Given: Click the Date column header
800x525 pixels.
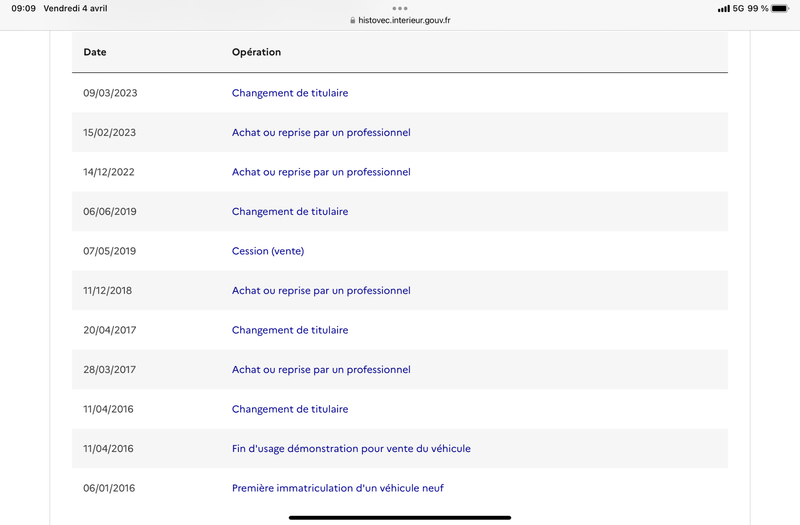Looking at the screenshot, I should (95, 52).
